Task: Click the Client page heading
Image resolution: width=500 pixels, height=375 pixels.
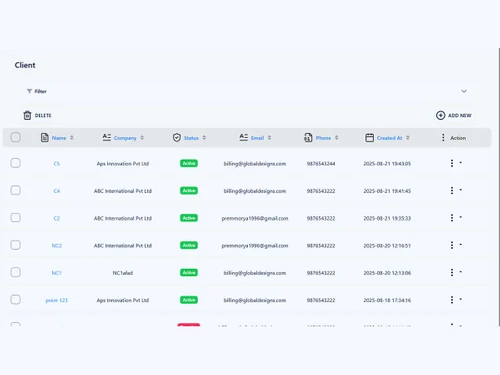Action: [25, 65]
